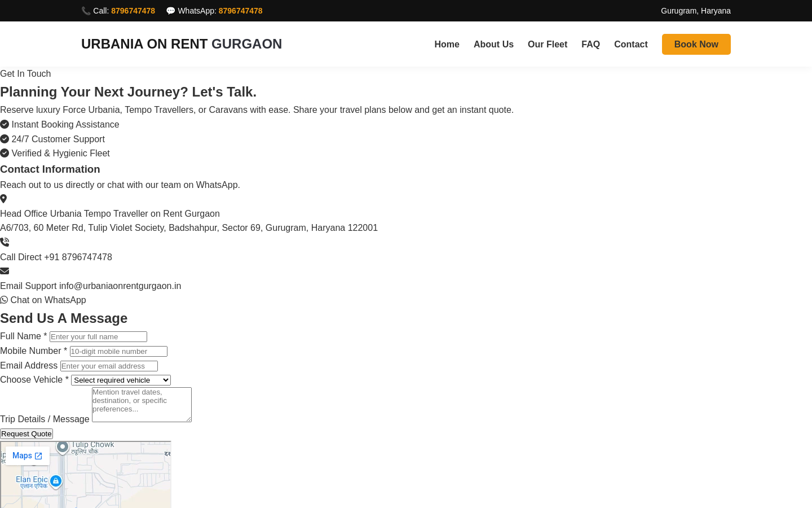Open the Choose Vehicle dropdown
812x508 pixels.
(121, 380)
